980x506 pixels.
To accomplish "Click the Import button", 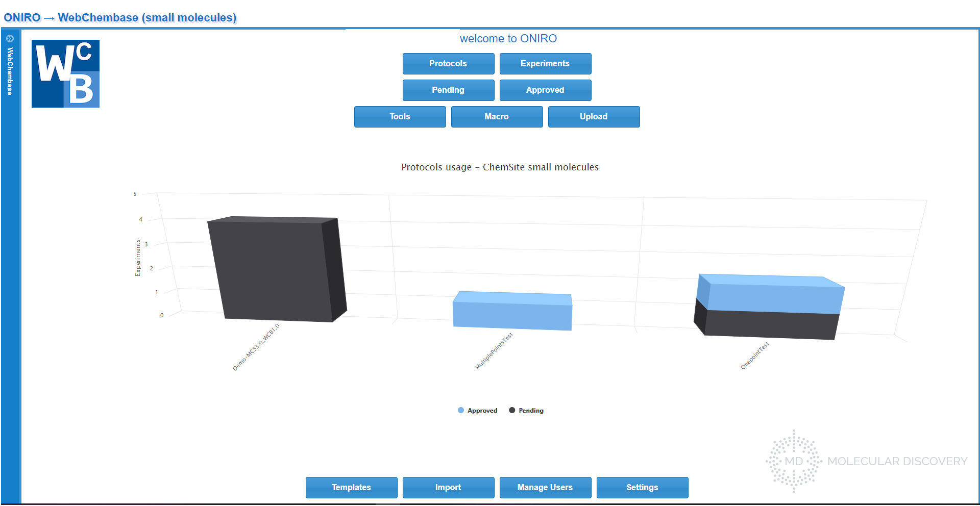I will [x=448, y=488].
